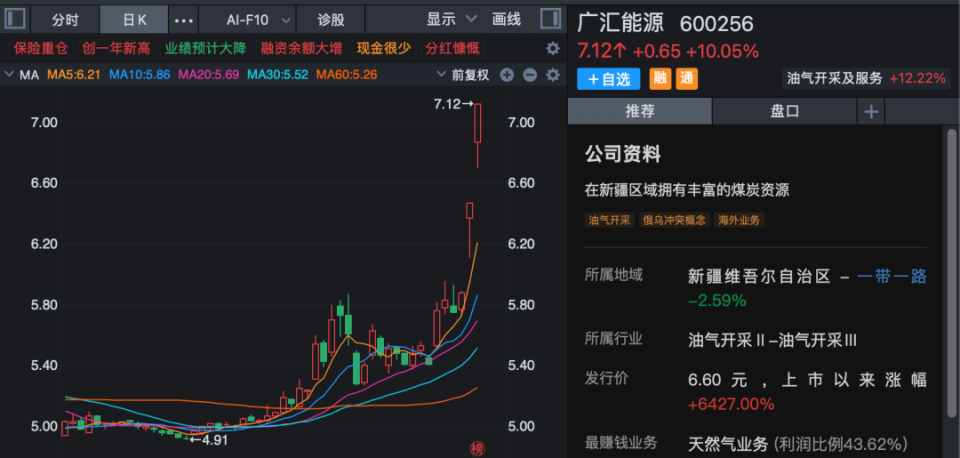Switch to the 推荐 tab
This screenshot has width=960, height=458.
pyautogui.click(x=640, y=111)
